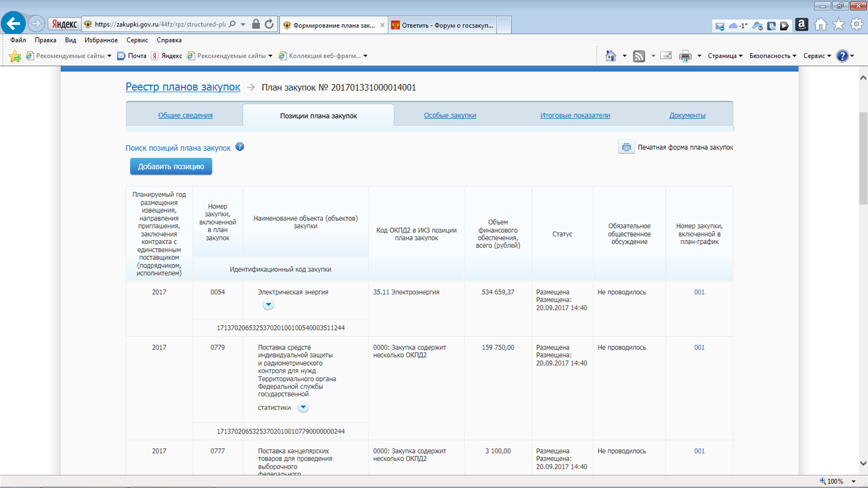Switch to the Особые закупки tab
This screenshot has width=868, height=488.
coord(450,115)
